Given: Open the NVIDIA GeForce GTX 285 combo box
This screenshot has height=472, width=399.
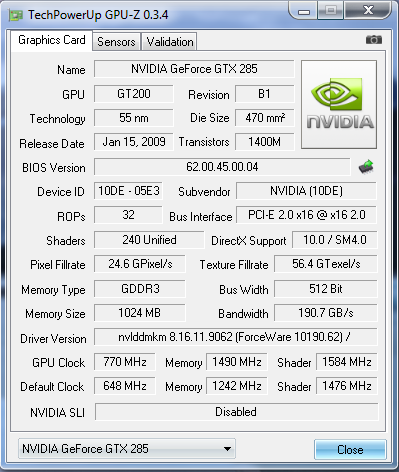Looking at the screenshot, I should tap(127, 449).
